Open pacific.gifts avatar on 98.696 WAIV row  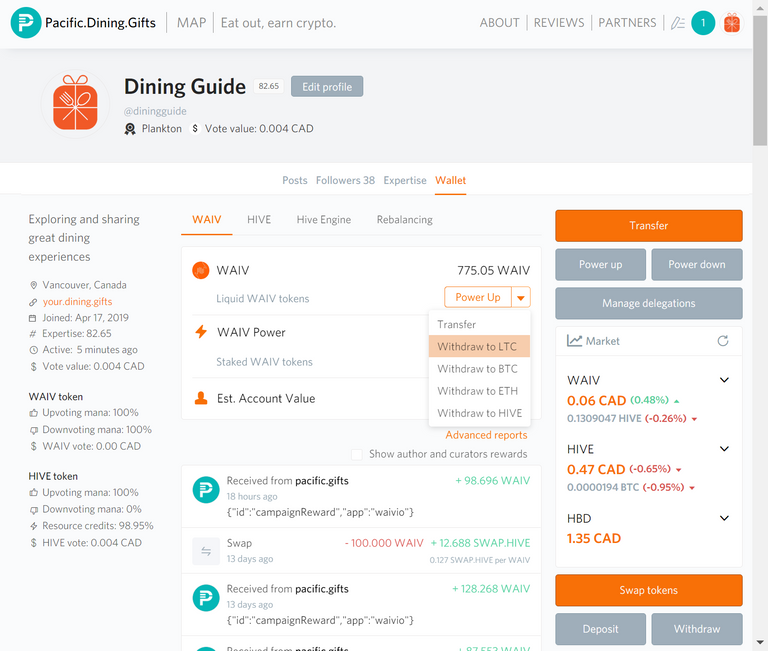[x=206, y=490]
